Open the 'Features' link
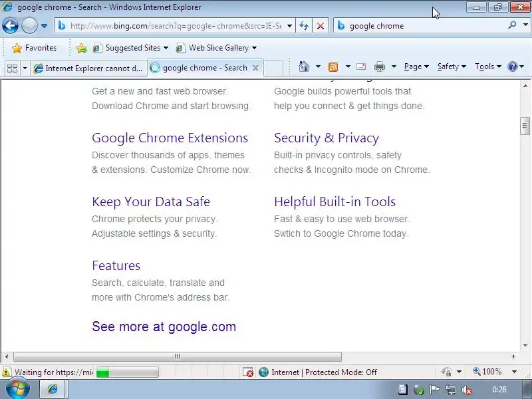This screenshot has width=532, height=399. [x=116, y=265]
